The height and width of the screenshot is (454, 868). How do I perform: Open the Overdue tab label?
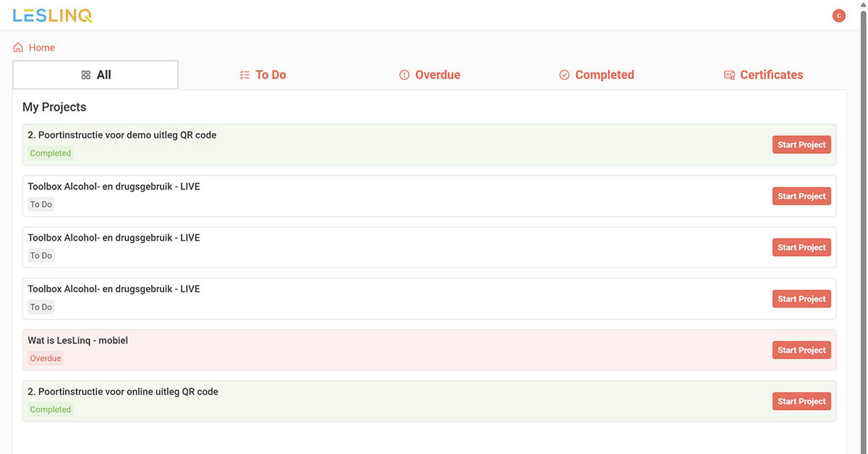pos(438,75)
